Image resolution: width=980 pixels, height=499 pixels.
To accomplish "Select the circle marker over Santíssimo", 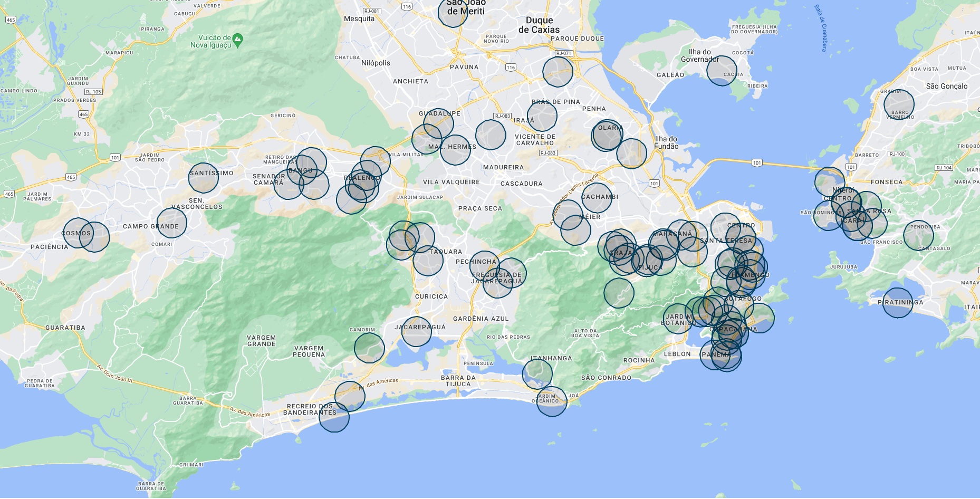I will pyautogui.click(x=204, y=178).
